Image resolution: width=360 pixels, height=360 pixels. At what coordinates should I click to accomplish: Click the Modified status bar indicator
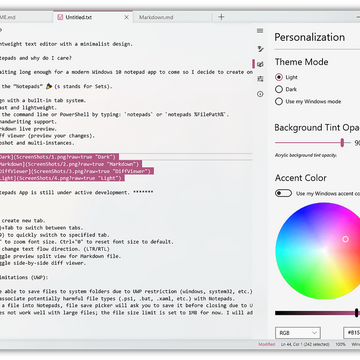(267, 344)
